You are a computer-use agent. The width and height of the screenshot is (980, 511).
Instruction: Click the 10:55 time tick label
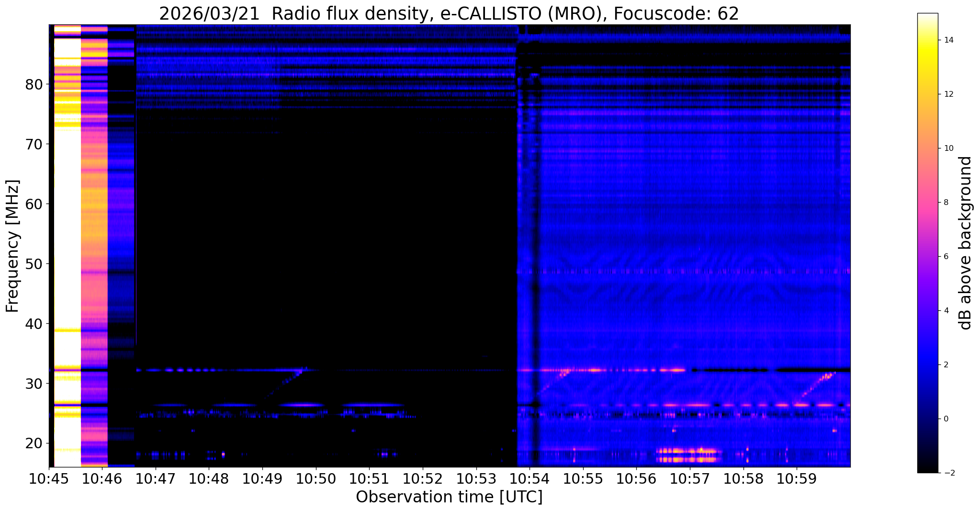pos(583,478)
